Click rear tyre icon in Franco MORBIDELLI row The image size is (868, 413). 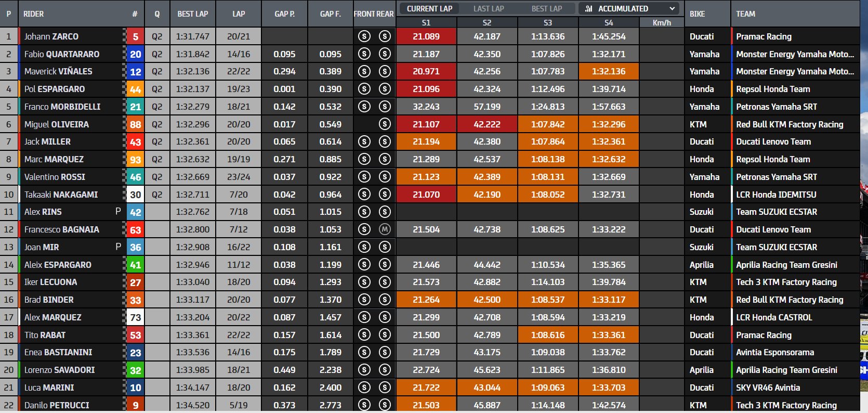tap(385, 107)
